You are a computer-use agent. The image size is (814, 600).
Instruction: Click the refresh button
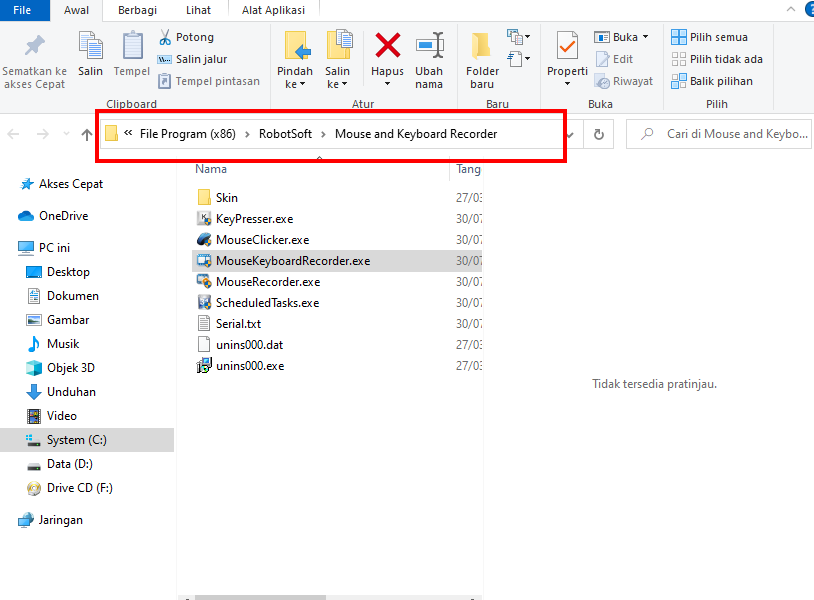599,134
